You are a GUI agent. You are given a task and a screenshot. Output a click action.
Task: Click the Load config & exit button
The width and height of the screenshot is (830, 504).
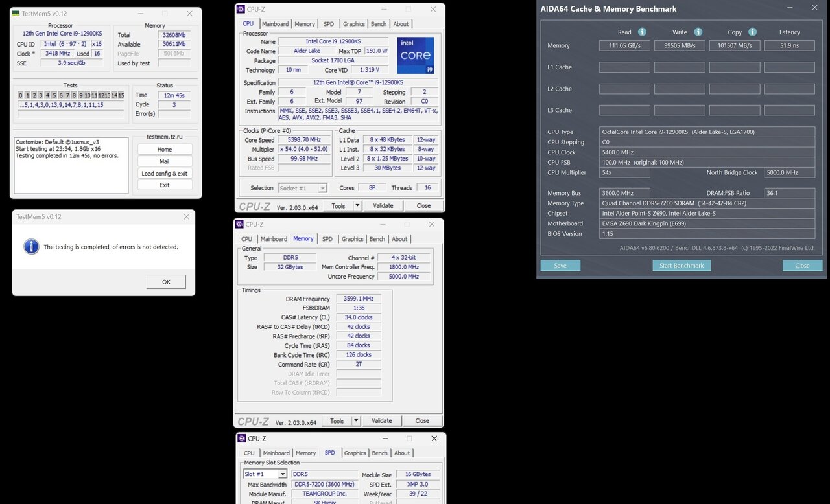coord(165,173)
